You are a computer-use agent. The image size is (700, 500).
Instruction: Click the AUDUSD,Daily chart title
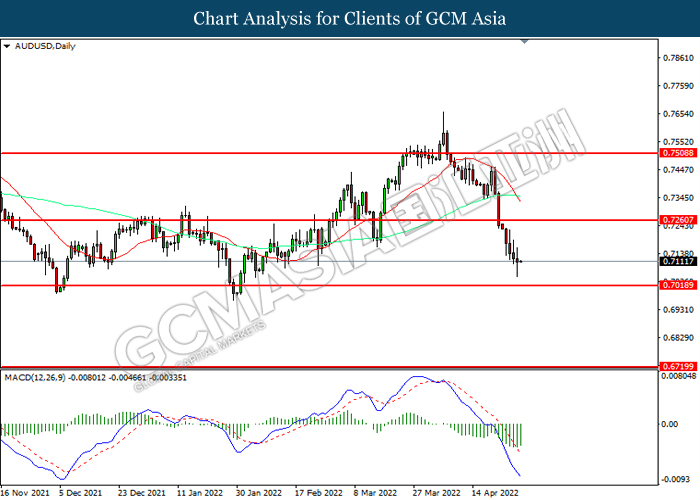[45, 46]
